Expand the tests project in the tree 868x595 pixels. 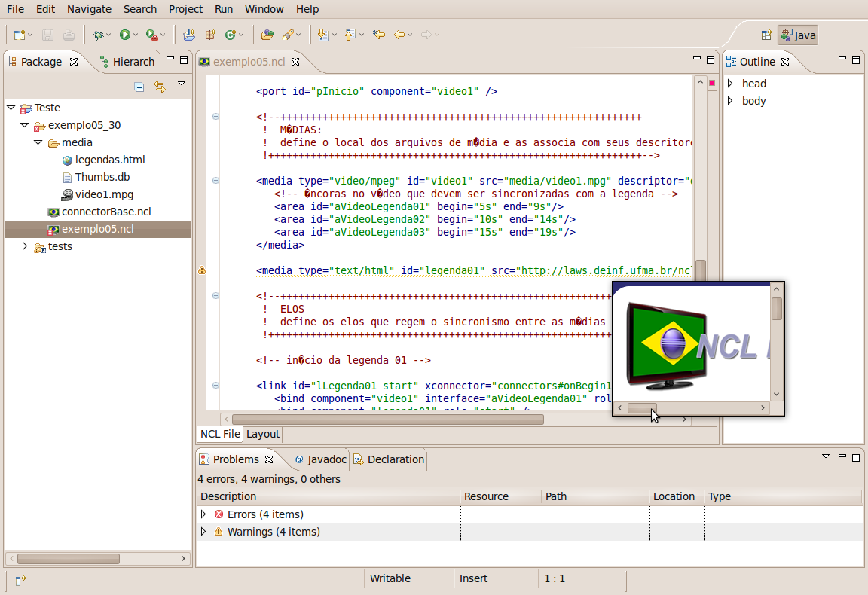coord(24,246)
